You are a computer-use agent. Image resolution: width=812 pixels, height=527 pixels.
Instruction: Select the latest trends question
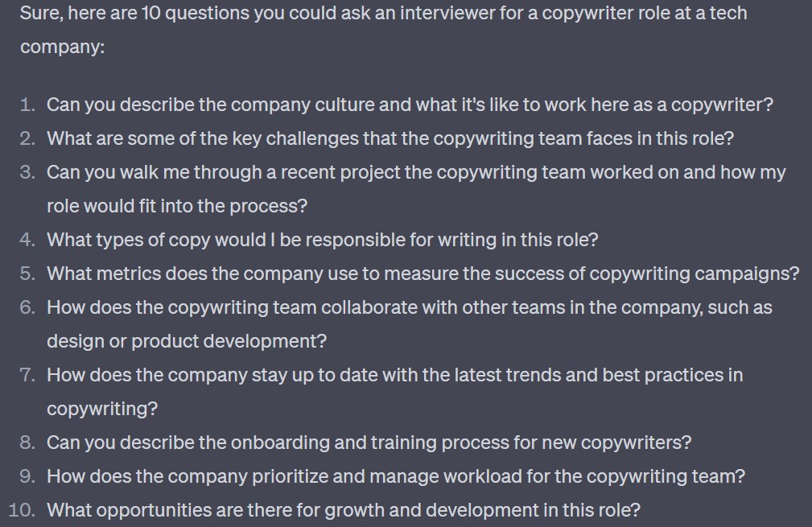pos(394,376)
